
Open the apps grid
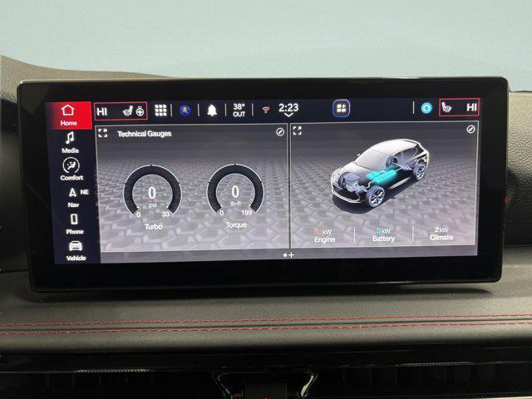160,111
